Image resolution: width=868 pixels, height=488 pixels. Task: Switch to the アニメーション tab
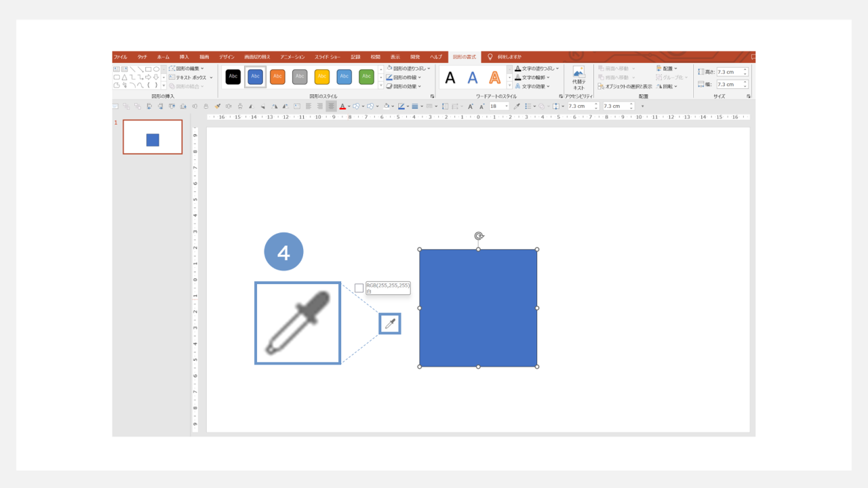pos(292,57)
